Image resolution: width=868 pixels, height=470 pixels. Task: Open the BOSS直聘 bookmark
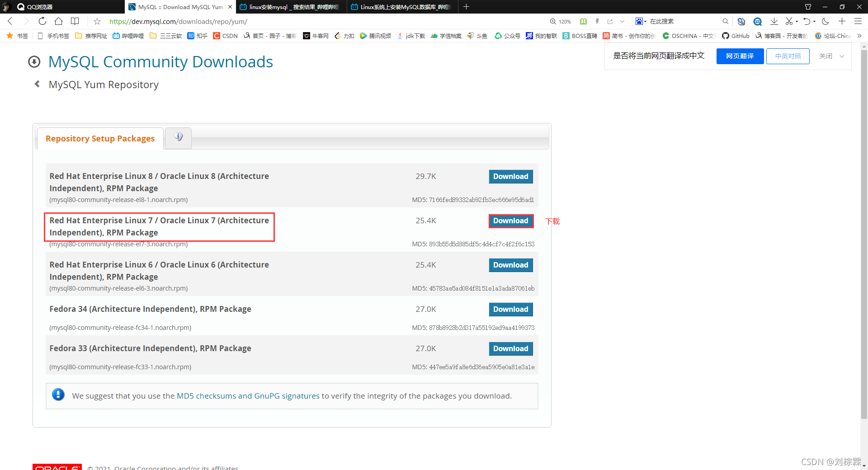tap(580, 36)
